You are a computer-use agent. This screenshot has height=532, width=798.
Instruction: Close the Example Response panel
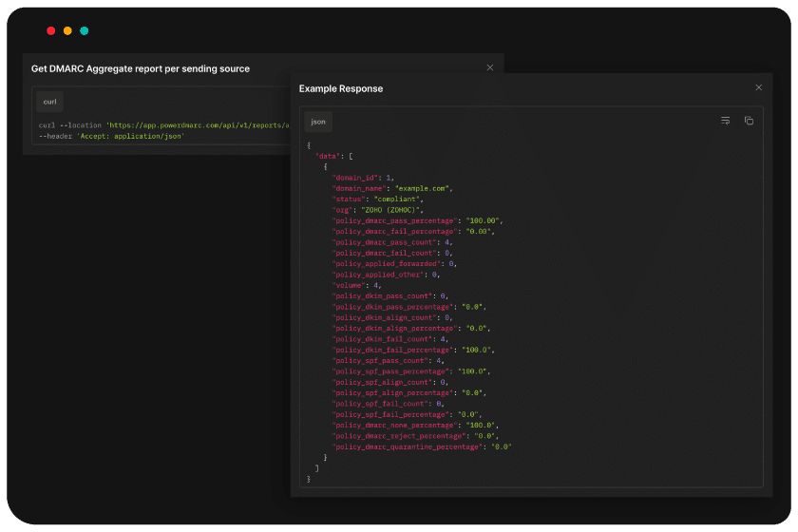758,87
